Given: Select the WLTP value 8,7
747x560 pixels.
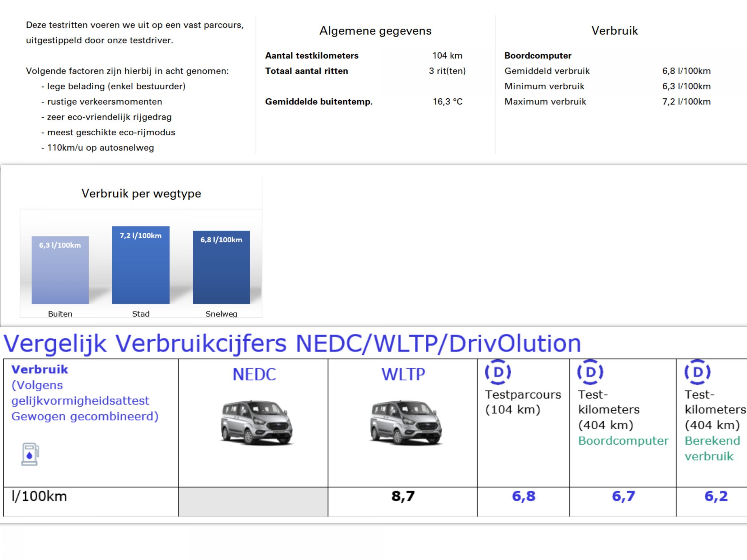Looking at the screenshot, I should (403, 496).
